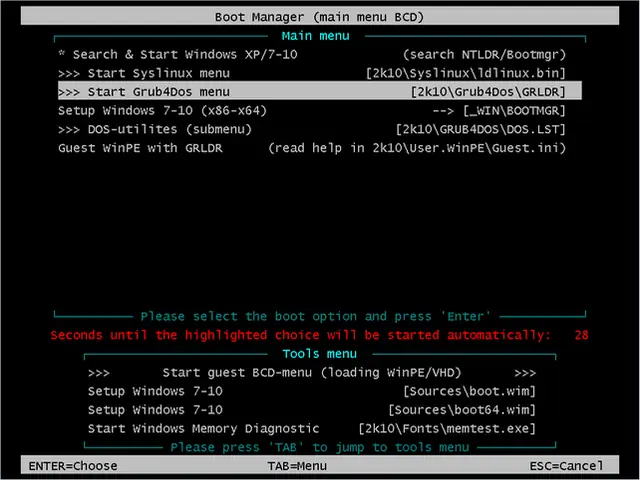Viewport: 640px width, 480px height.
Task: Click ESC=Cancel in bottom bar
Action: point(566,466)
